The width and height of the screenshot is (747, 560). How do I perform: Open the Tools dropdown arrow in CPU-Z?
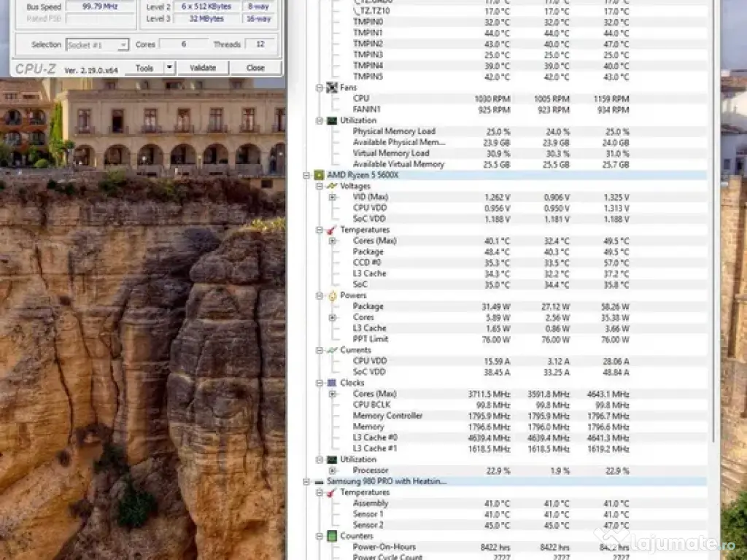tap(169, 68)
